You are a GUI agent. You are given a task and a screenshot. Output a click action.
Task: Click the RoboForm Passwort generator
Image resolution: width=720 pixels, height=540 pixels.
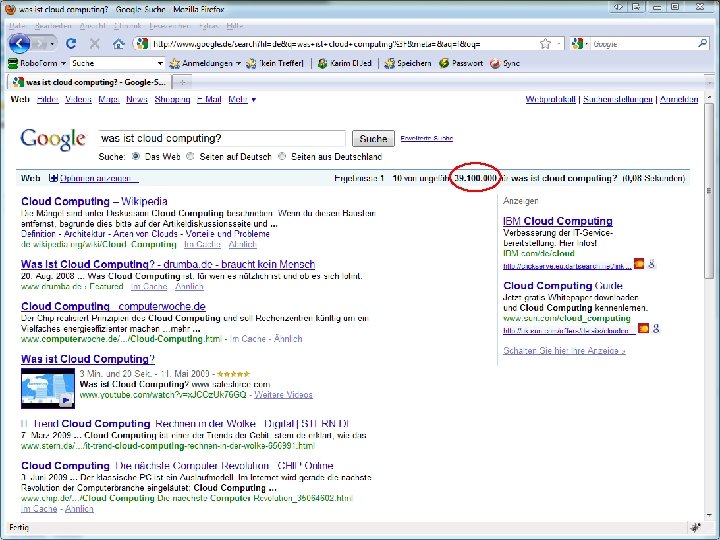(461, 63)
